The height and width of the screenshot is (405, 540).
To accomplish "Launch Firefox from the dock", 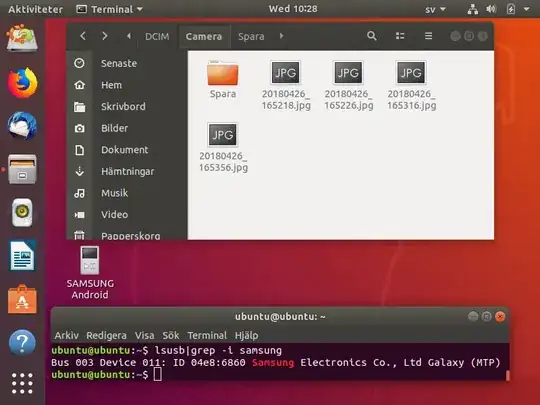I will (22, 83).
